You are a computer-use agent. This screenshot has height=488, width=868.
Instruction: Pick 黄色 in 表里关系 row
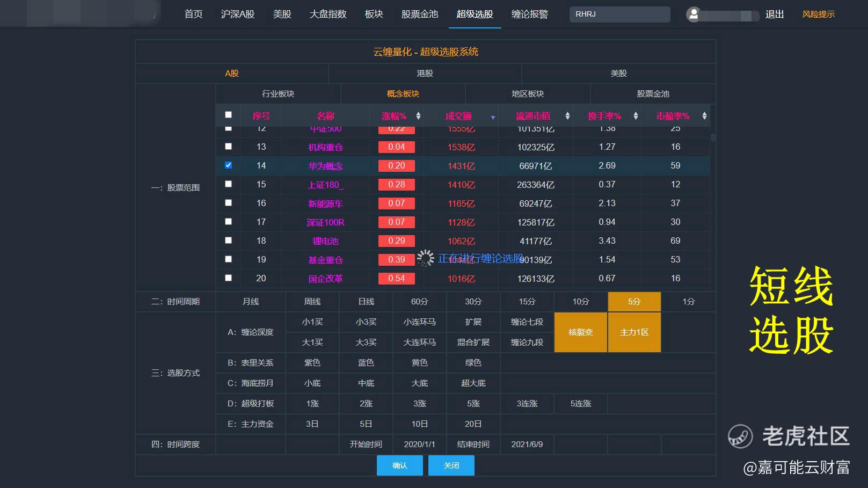click(420, 363)
